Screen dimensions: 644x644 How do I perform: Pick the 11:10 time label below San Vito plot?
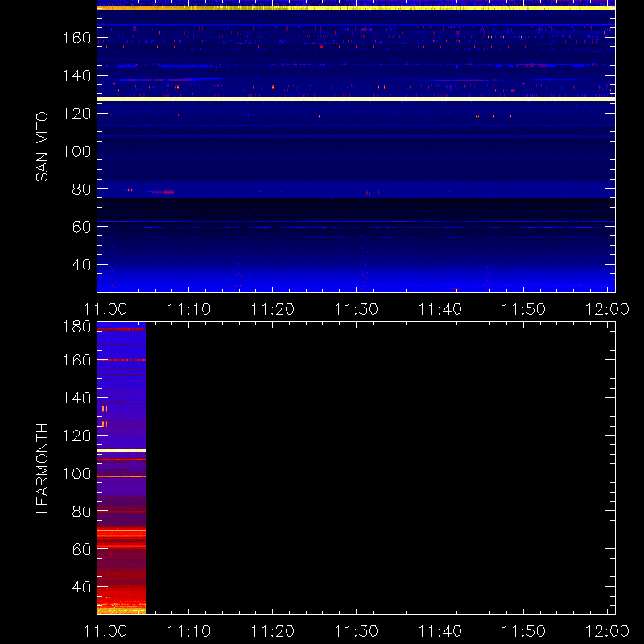point(189,309)
